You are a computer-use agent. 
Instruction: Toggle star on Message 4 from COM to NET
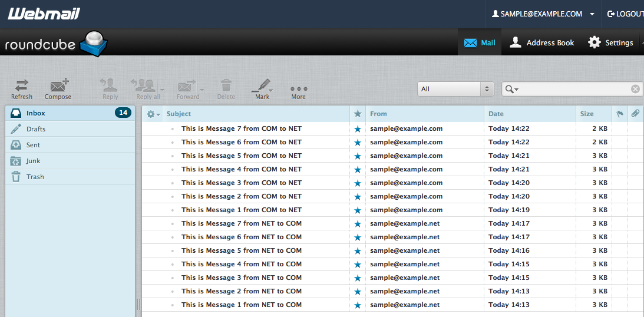[x=358, y=170]
